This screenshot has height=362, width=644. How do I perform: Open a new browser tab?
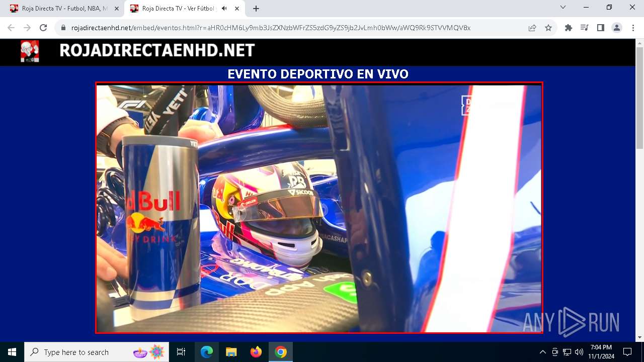point(256,9)
